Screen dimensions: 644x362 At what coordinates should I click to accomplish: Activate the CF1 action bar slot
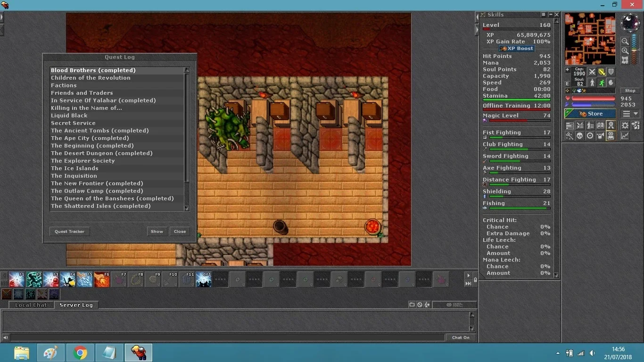(204, 280)
